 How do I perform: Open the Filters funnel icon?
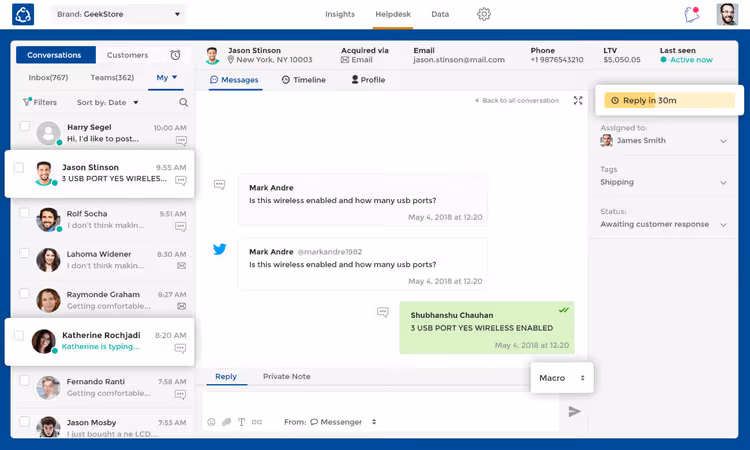point(27,102)
